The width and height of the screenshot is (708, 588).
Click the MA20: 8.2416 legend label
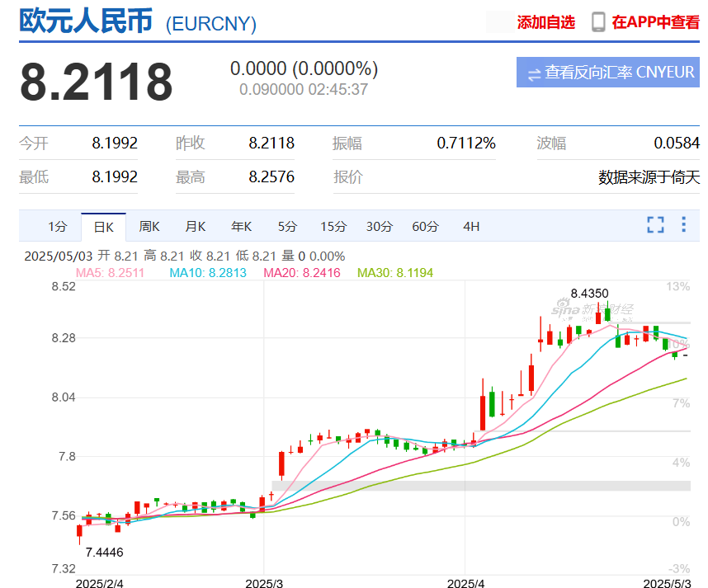(x=302, y=273)
